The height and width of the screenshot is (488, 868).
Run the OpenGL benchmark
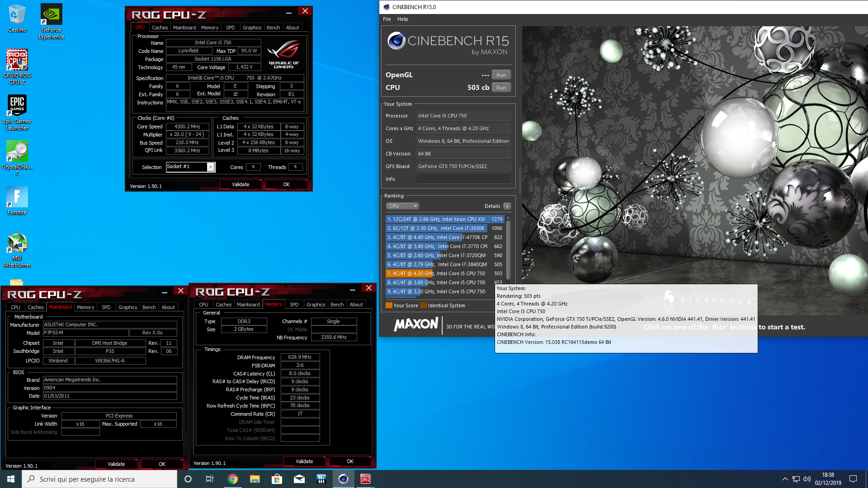(x=501, y=75)
